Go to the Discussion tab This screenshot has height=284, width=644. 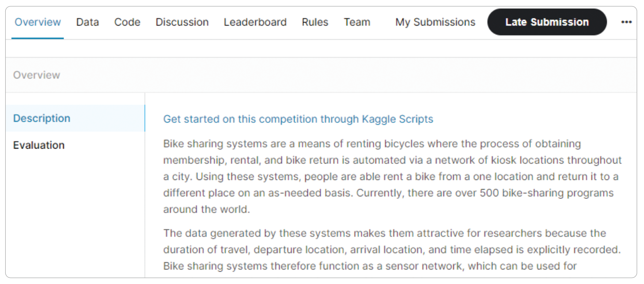click(x=182, y=22)
